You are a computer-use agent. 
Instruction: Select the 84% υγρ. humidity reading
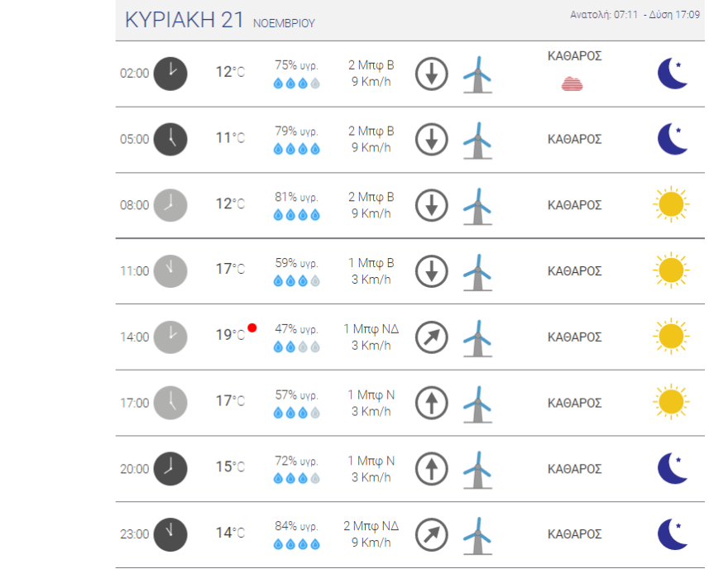click(x=296, y=526)
